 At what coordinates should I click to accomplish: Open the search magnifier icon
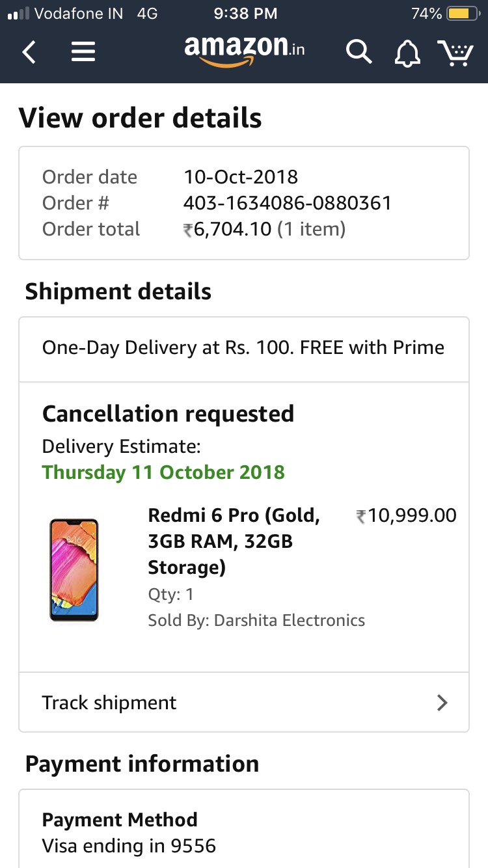[x=358, y=52]
